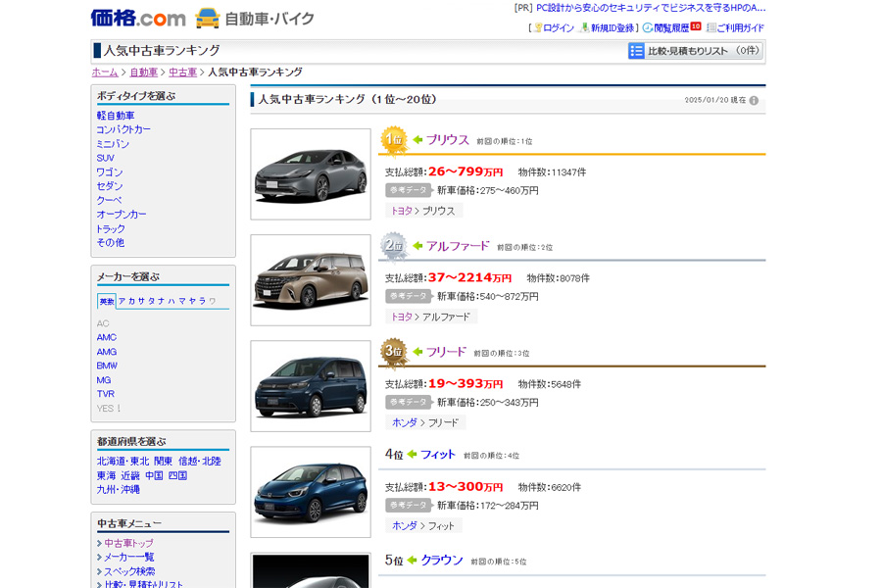
Task: Select 関東 prefecture region
Action: 163,461
